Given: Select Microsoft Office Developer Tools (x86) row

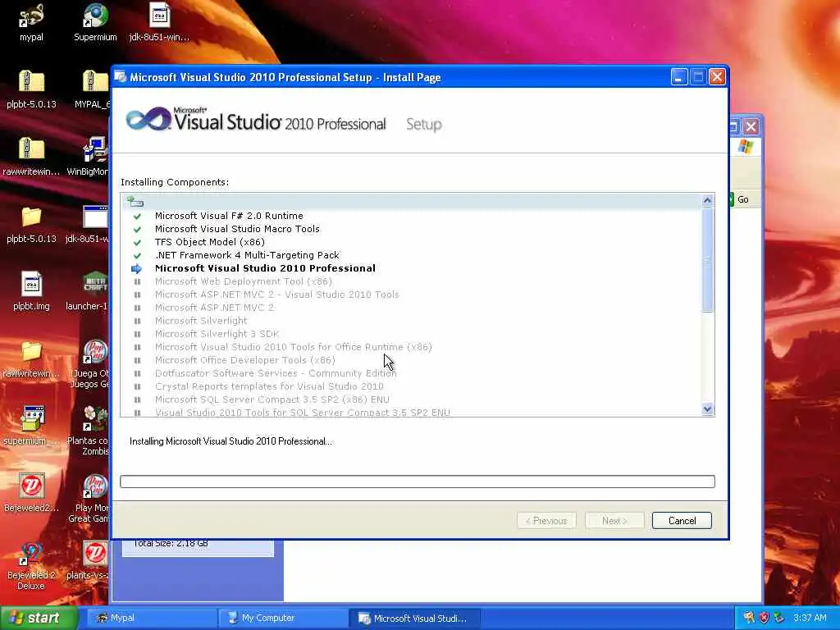Looking at the screenshot, I should click(x=412, y=360).
